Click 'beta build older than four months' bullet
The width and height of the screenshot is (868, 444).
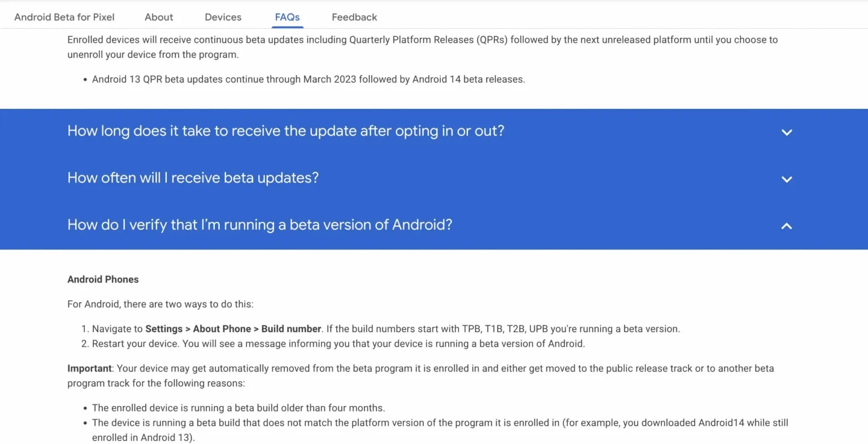coord(238,408)
